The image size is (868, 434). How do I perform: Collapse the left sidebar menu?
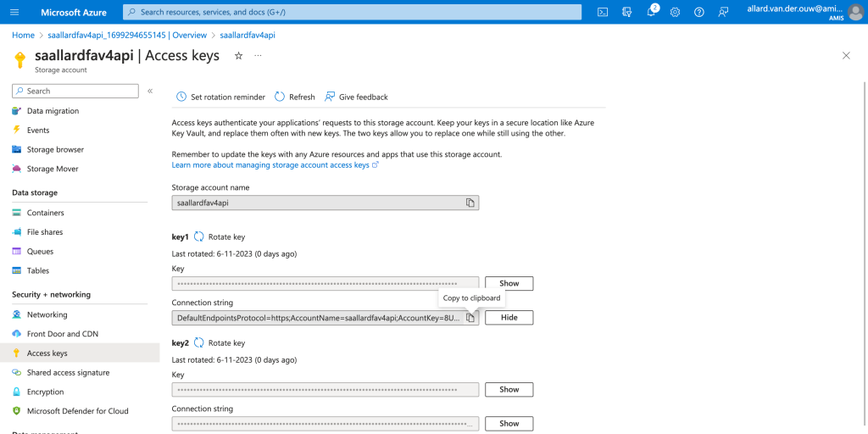click(x=150, y=91)
